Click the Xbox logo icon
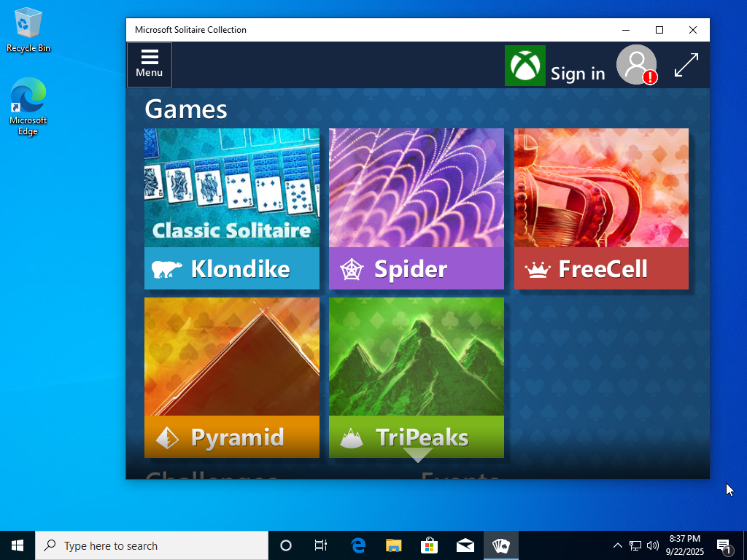 click(525, 66)
